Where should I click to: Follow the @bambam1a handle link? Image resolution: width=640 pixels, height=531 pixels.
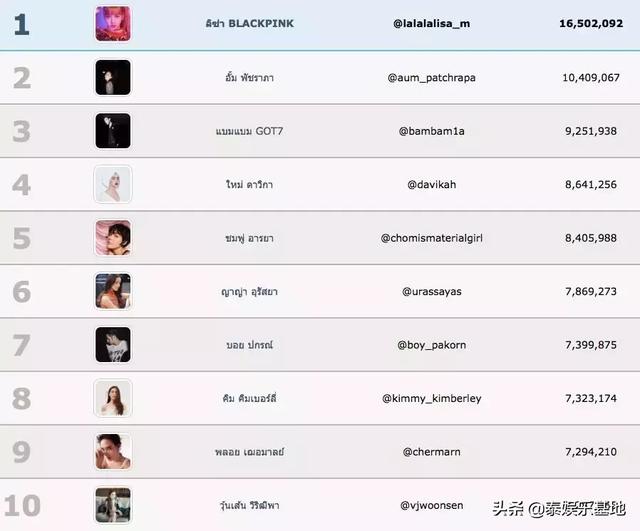point(431,131)
